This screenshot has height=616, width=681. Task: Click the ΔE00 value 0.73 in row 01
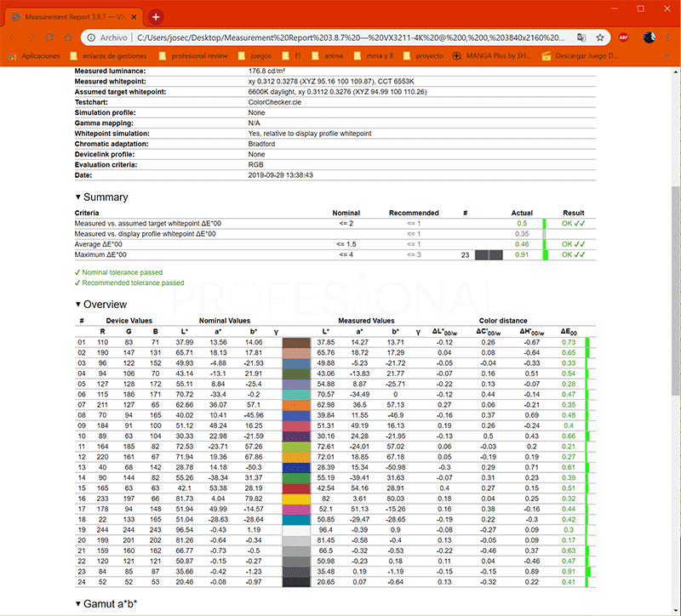[569, 343]
